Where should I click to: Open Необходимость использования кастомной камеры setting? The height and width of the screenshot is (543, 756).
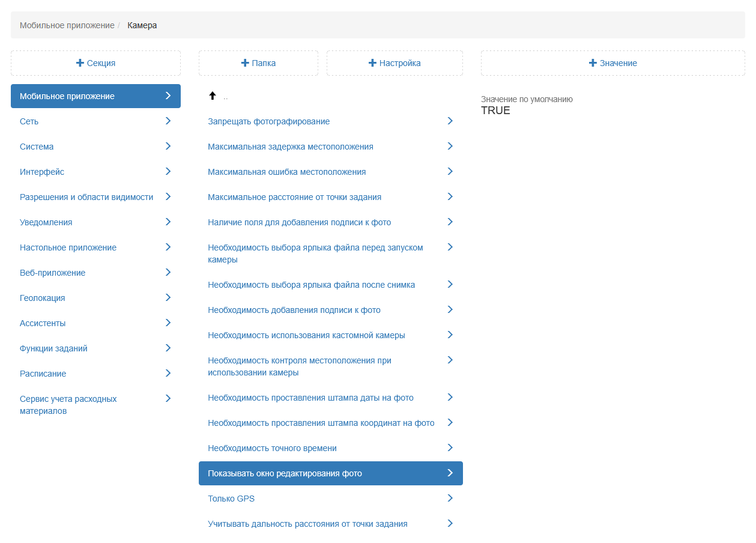[x=306, y=335]
